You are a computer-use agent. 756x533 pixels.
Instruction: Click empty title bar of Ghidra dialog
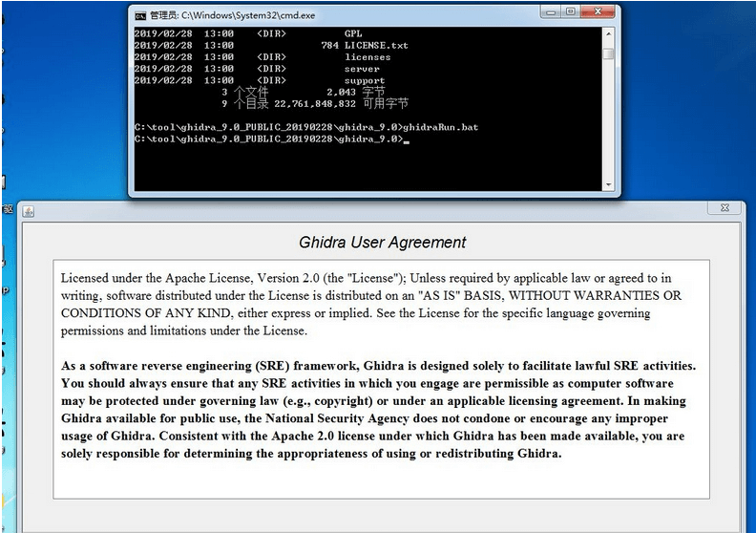382,209
